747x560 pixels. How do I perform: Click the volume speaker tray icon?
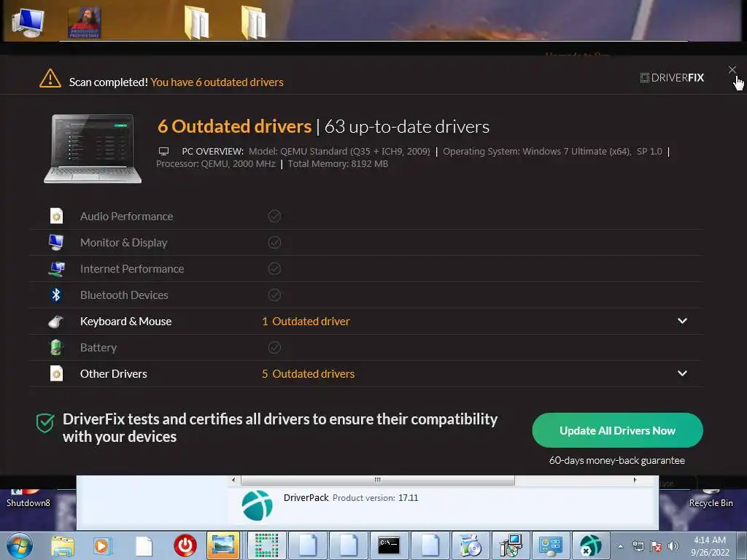(673, 546)
